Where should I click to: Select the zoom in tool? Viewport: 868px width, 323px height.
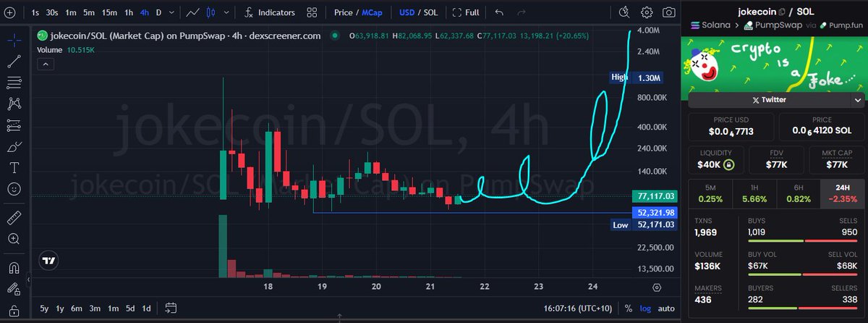tap(14, 238)
